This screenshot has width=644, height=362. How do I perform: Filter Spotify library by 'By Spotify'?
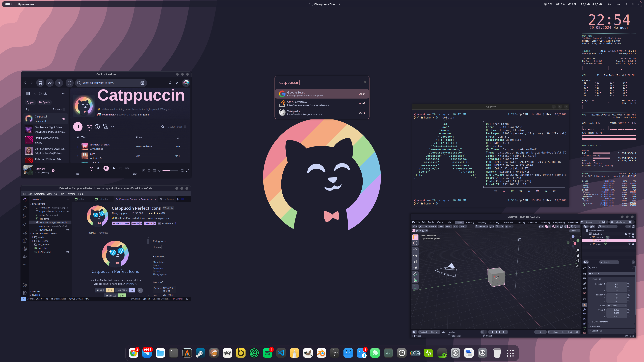[44, 102]
